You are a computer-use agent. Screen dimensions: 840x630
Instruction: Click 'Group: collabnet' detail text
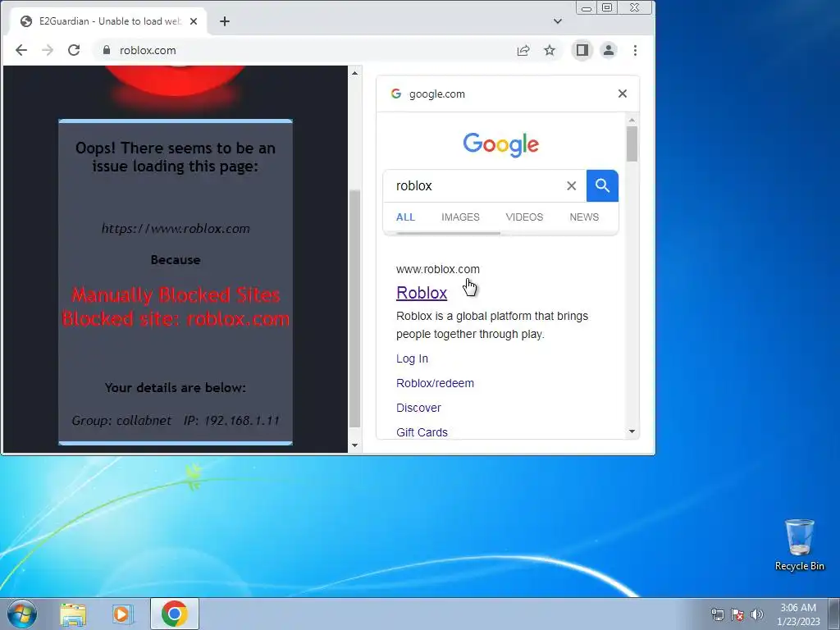(121, 421)
